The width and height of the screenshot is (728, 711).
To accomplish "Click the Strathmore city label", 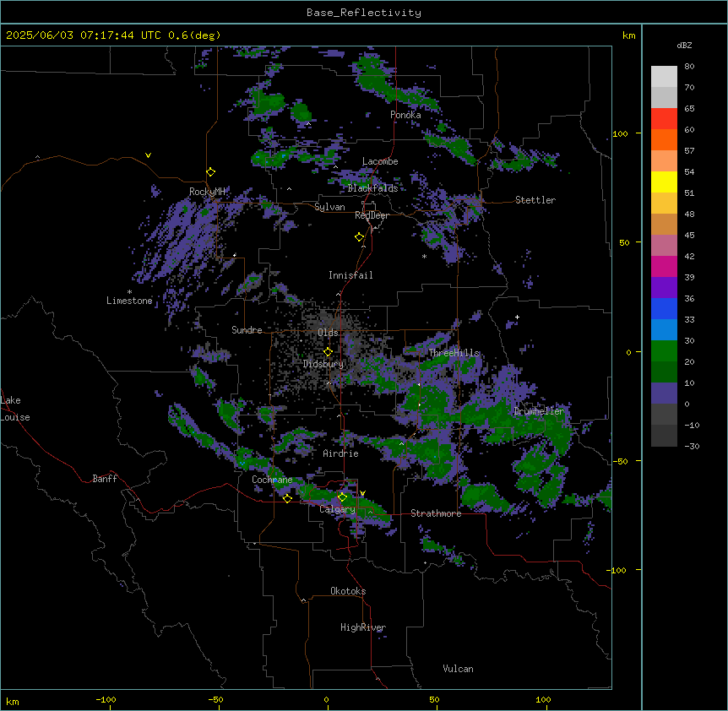I will pos(436,513).
